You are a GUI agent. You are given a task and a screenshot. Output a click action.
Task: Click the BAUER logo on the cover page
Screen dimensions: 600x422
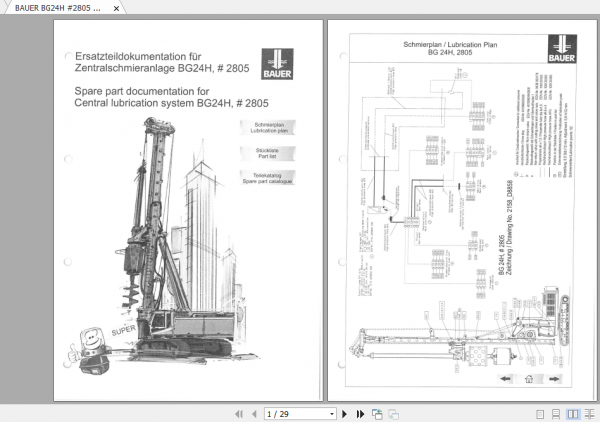[x=277, y=64]
